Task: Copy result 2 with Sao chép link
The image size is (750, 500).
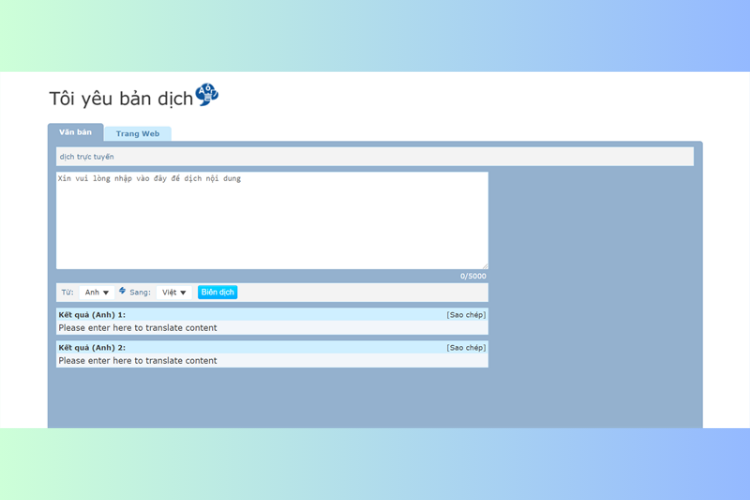Action: click(466, 348)
